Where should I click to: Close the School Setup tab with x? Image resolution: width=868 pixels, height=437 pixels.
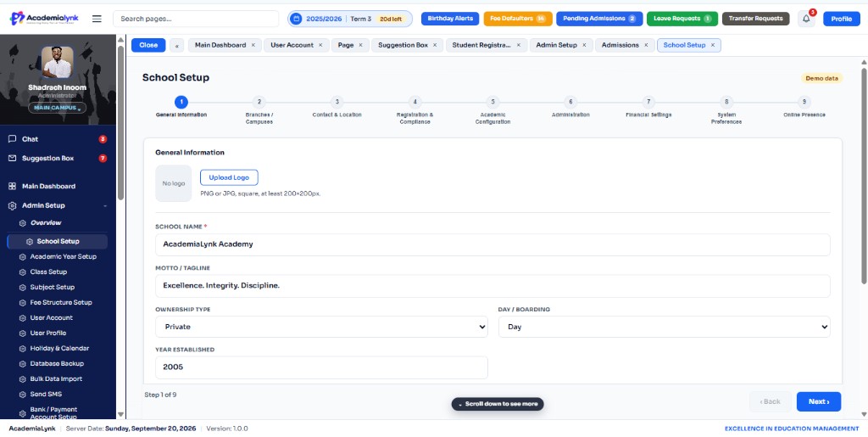712,46
